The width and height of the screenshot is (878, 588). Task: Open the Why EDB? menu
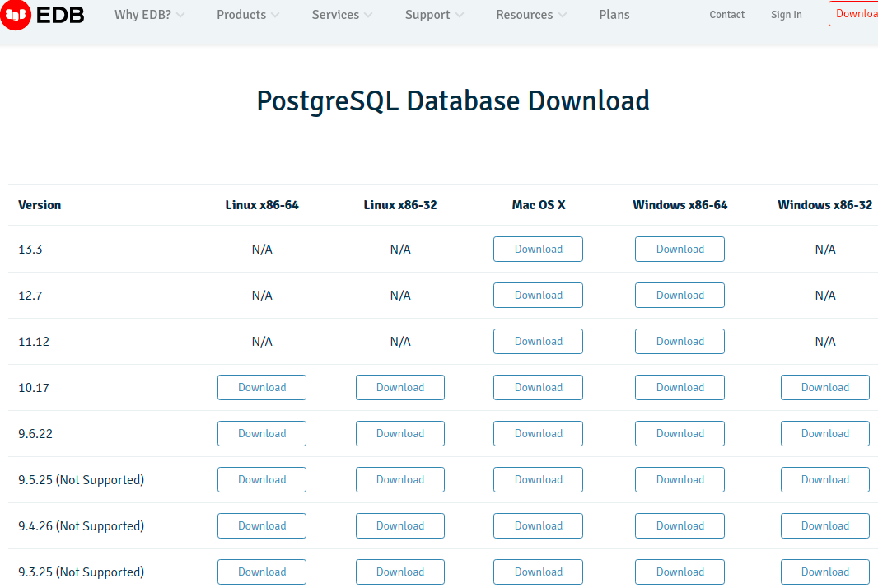150,15
